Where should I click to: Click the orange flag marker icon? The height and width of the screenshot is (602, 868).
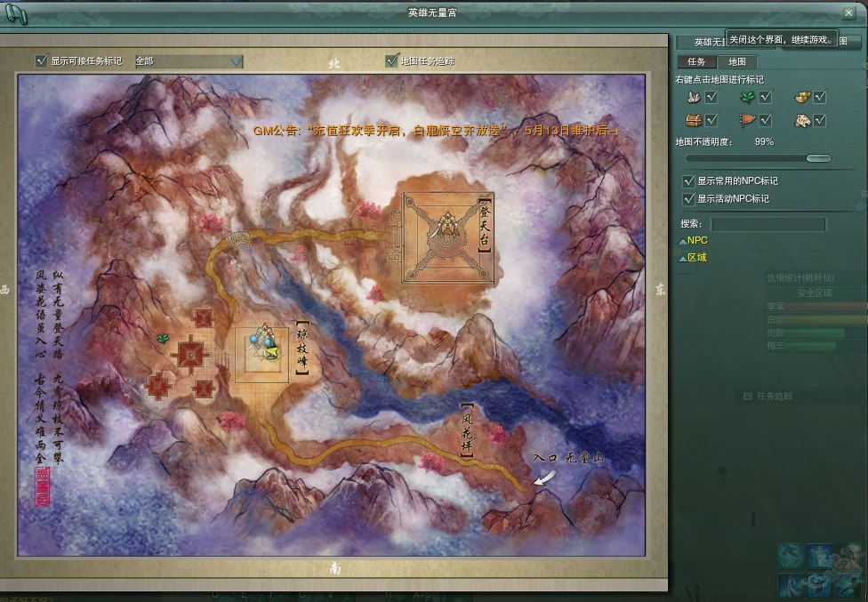point(748,120)
